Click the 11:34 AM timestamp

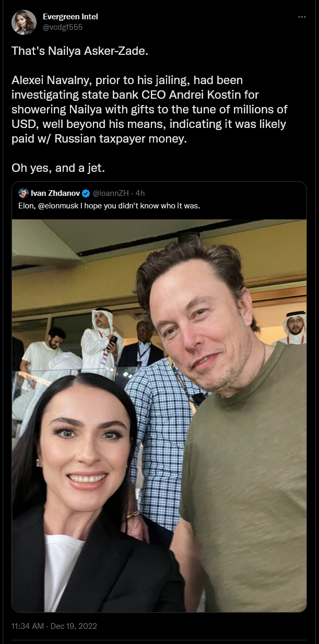coord(28,626)
